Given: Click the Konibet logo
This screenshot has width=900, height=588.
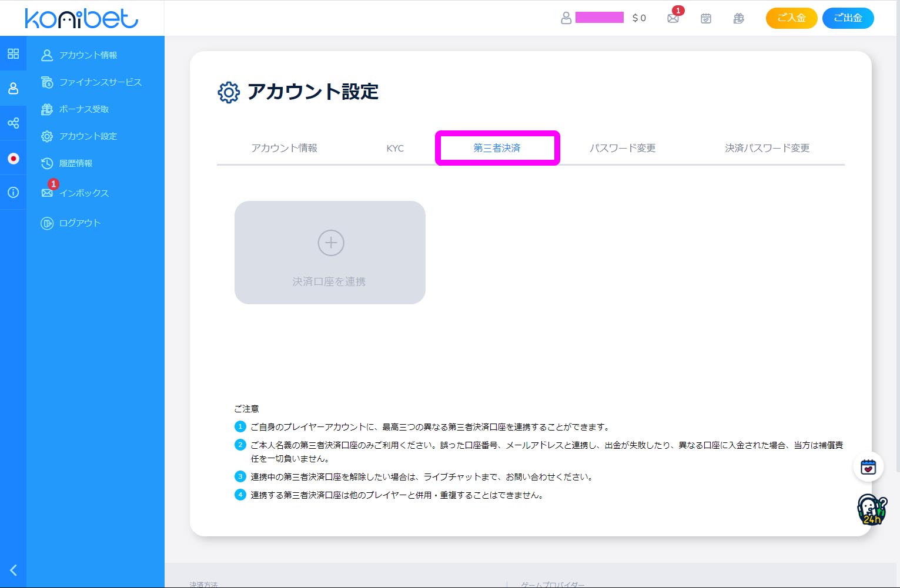Looking at the screenshot, I should pos(82,18).
